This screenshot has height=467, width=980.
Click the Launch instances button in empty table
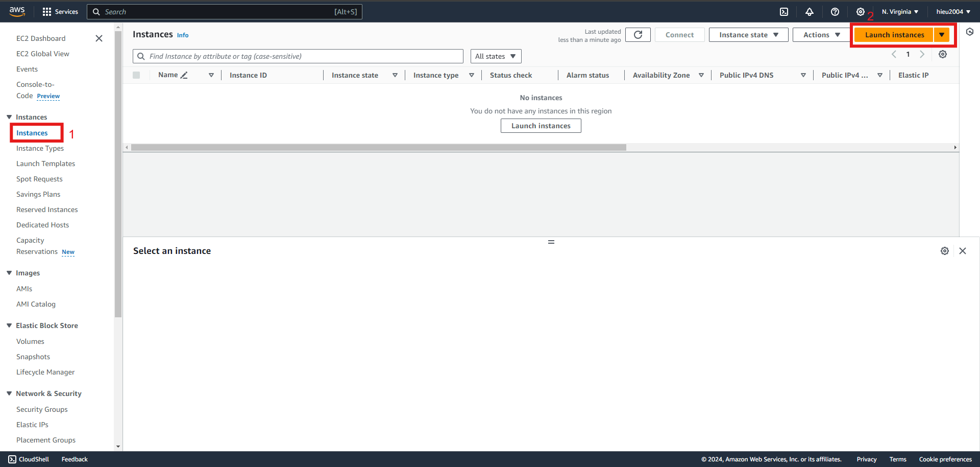541,126
